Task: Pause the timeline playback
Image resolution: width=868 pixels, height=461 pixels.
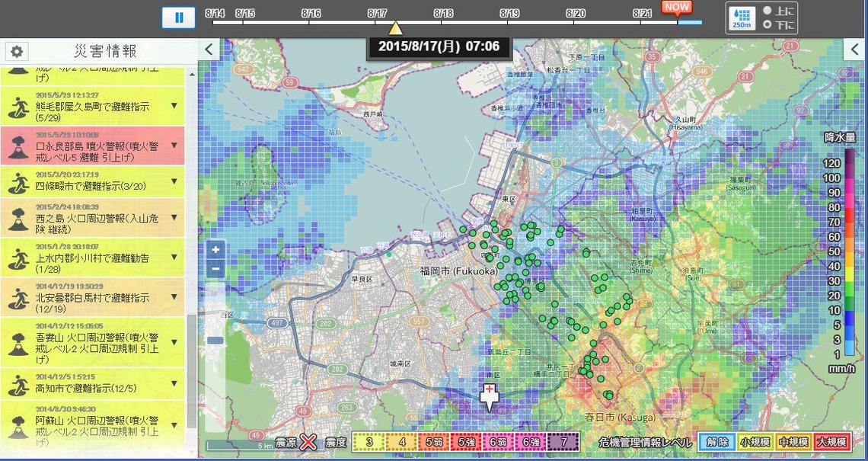Action: 179,18
